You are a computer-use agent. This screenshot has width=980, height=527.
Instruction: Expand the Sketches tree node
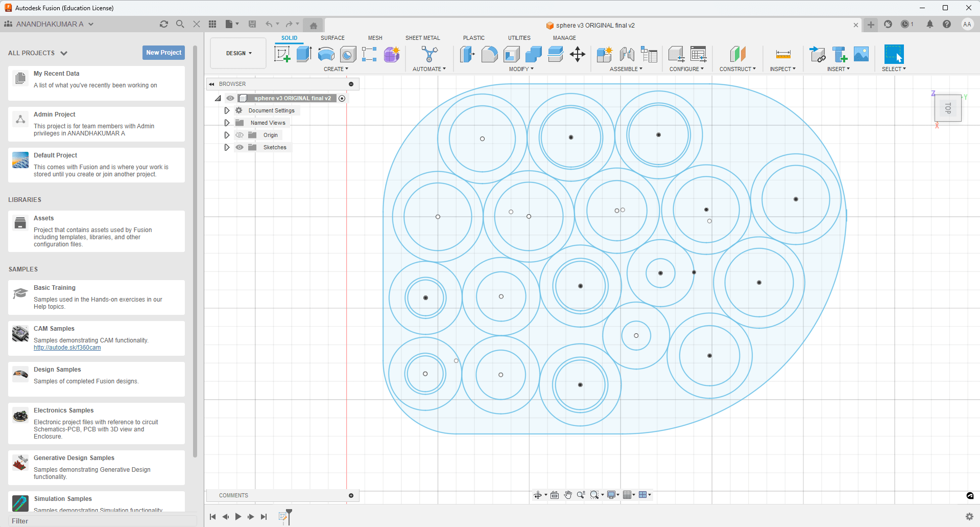pos(227,147)
